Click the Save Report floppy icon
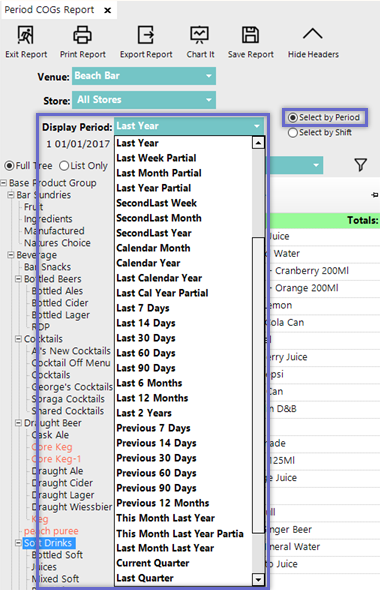The width and height of the screenshot is (380, 590). pos(250,35)
